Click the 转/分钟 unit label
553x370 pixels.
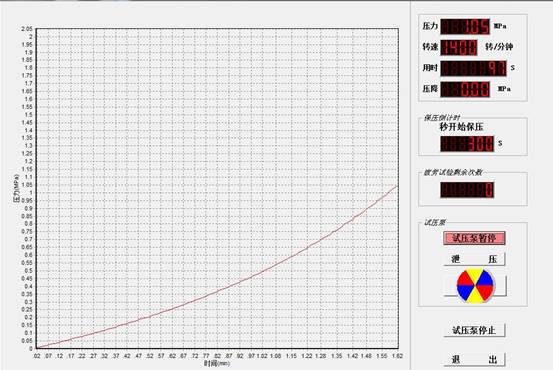(499, 47)
